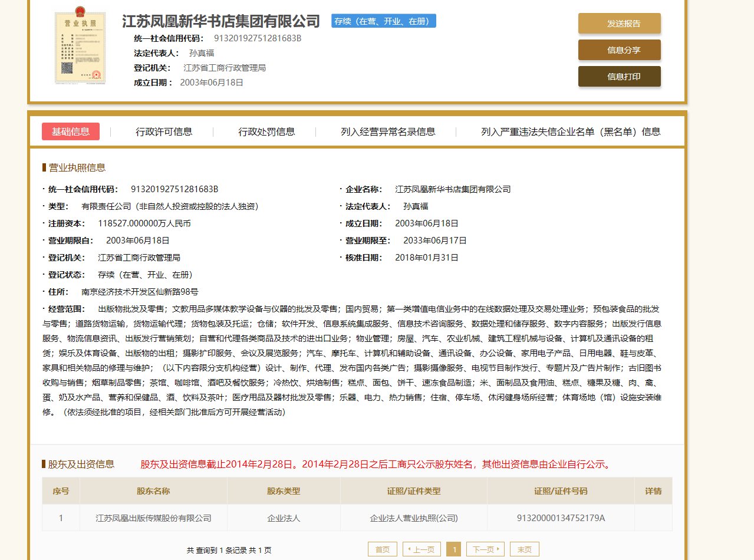Click the 信息分享 button
The height and width of the screenshot is (560, 754).
point(619,50)
